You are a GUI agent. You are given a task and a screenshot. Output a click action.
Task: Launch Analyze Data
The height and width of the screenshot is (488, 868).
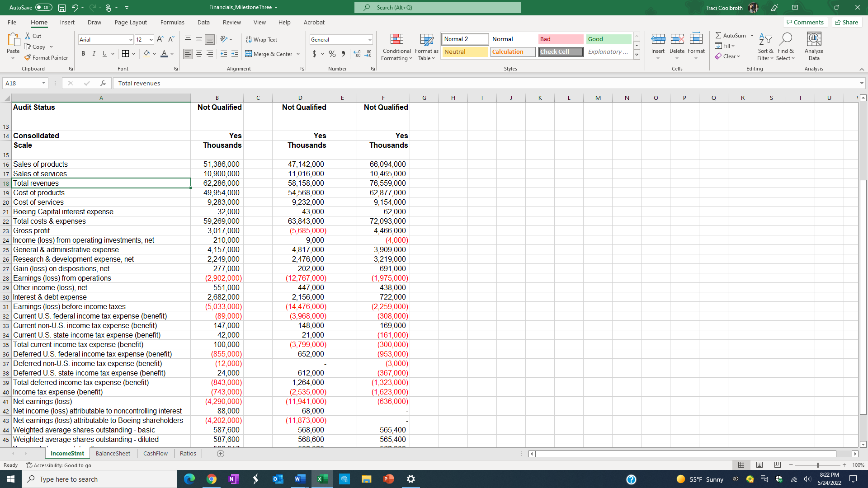click(814, 47)
